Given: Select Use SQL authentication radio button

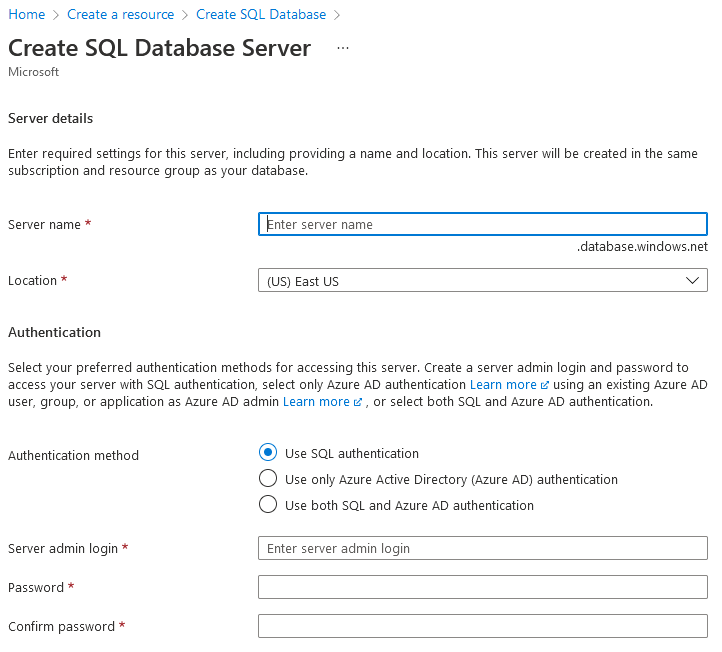Looking at the screenshot, I should (x=268, y=452).
